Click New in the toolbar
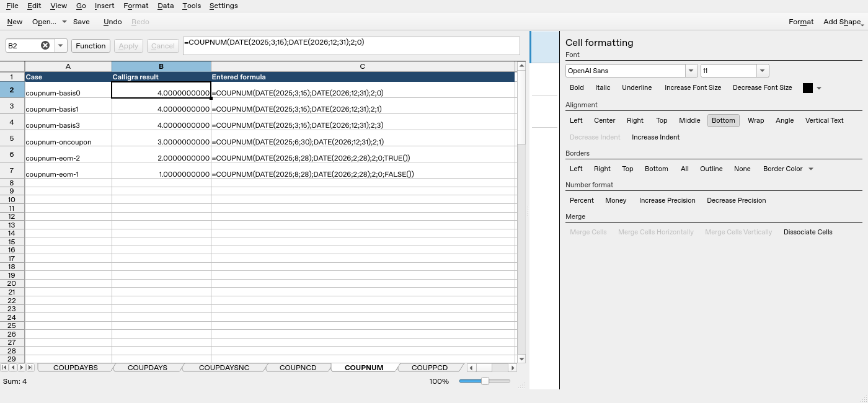 pyautogui.click(x=15, y=22)
